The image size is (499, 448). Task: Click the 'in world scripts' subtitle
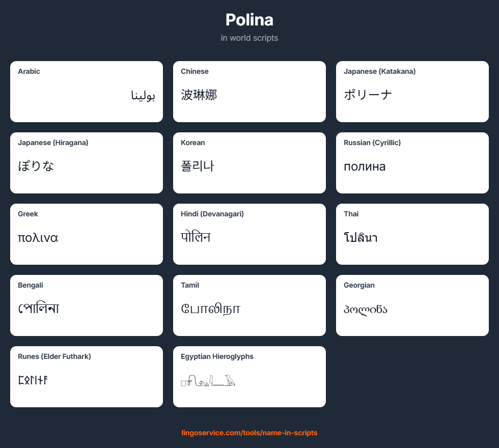249,38
